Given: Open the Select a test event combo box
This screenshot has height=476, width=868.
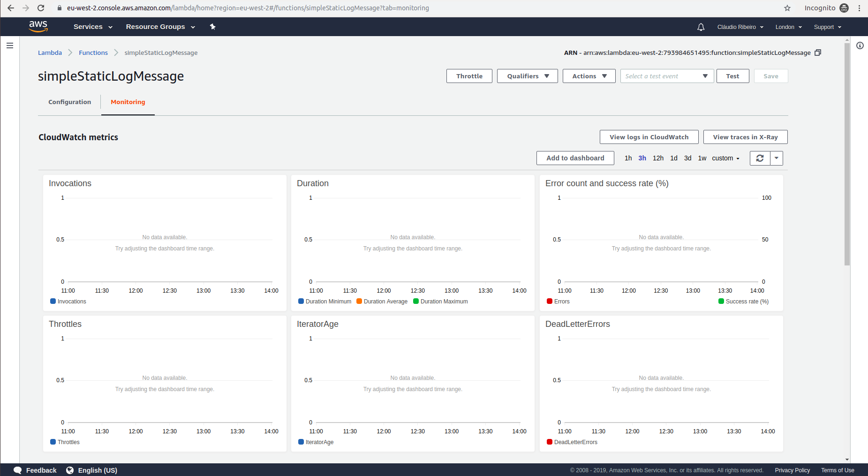Looking at the screenshot, I should [666, 76].
